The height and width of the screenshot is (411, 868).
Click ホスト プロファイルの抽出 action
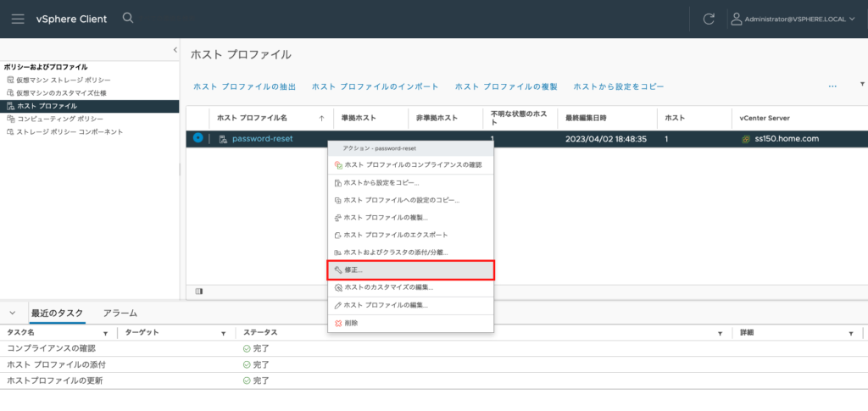tap(245, 86)
